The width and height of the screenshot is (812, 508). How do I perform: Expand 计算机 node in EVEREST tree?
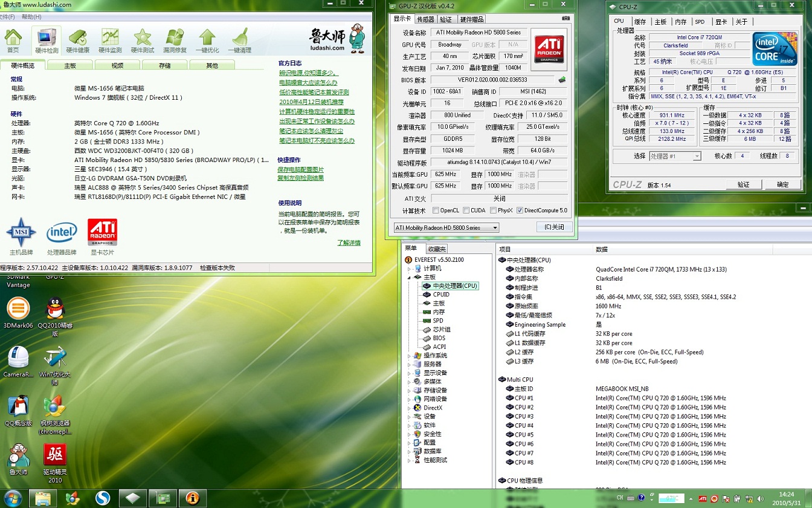(x=409, y=269)
